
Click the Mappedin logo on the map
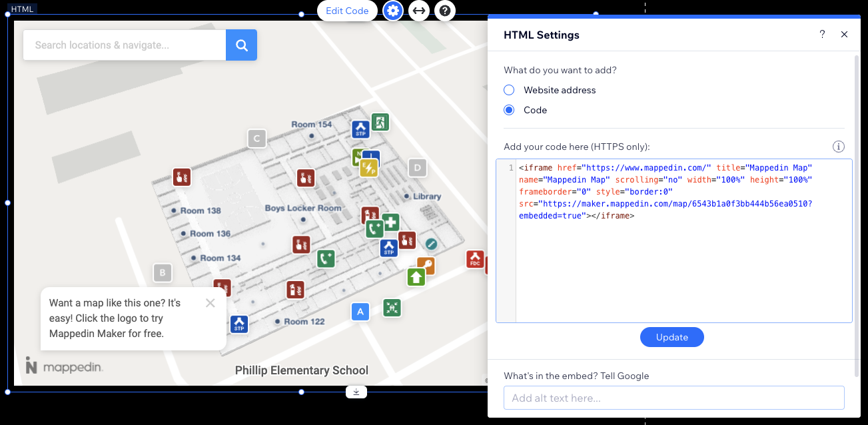point(65,366)
